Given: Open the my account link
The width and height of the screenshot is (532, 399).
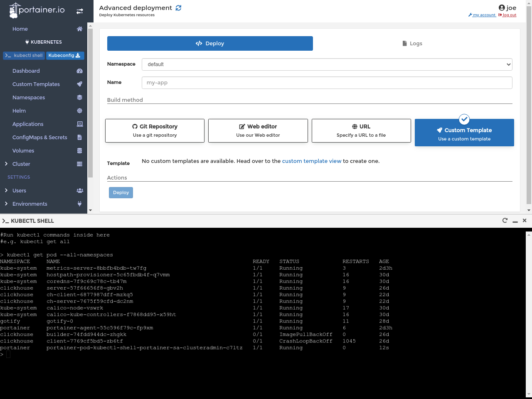Looking at the screenshot, I should [x=482, y=15].
